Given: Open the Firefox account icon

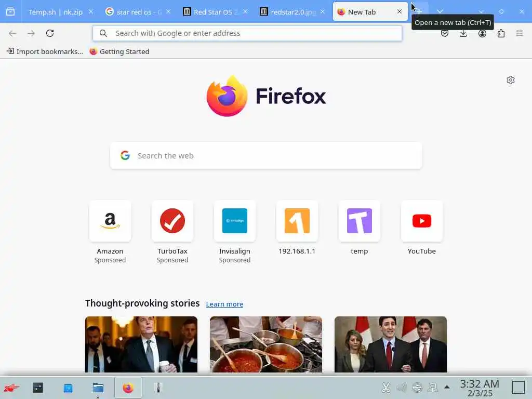Looking at the screenshot, I should 482,33.
